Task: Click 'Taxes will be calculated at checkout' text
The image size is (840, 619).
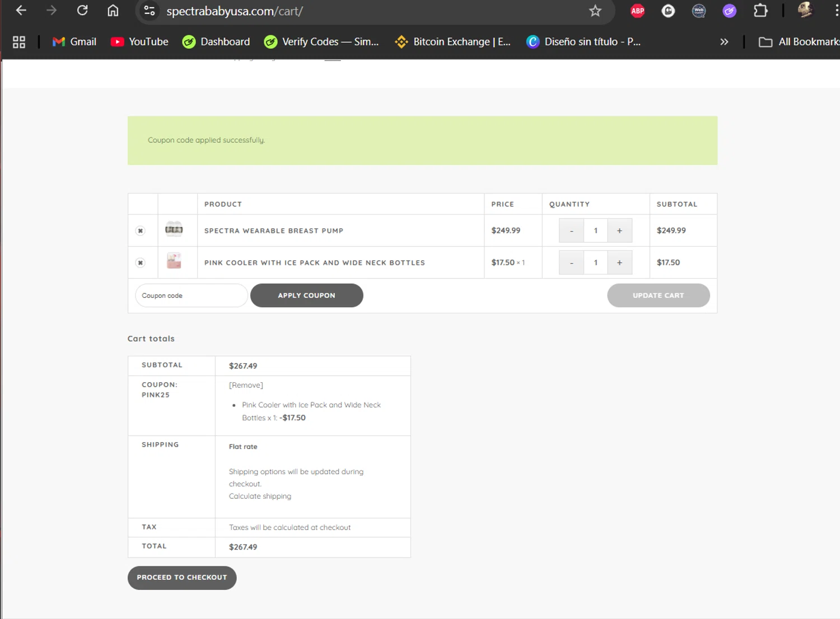Action: pos(290,527)
